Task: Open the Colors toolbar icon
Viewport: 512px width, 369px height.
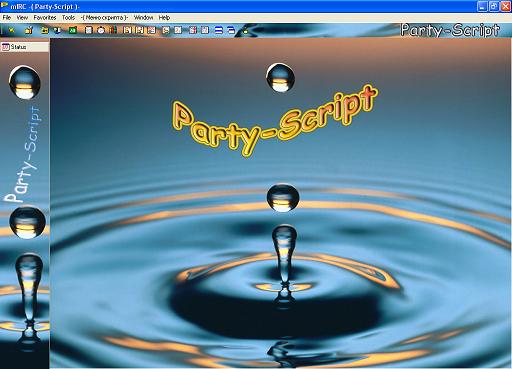Action: click(x=113, y=30)
